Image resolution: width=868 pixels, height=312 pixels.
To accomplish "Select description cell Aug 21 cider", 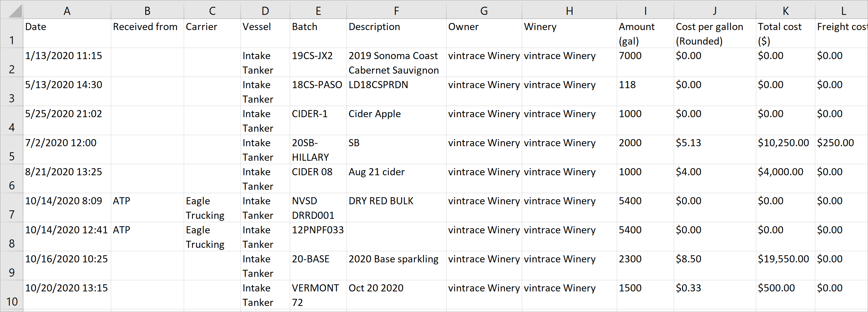I will (396, 179).
